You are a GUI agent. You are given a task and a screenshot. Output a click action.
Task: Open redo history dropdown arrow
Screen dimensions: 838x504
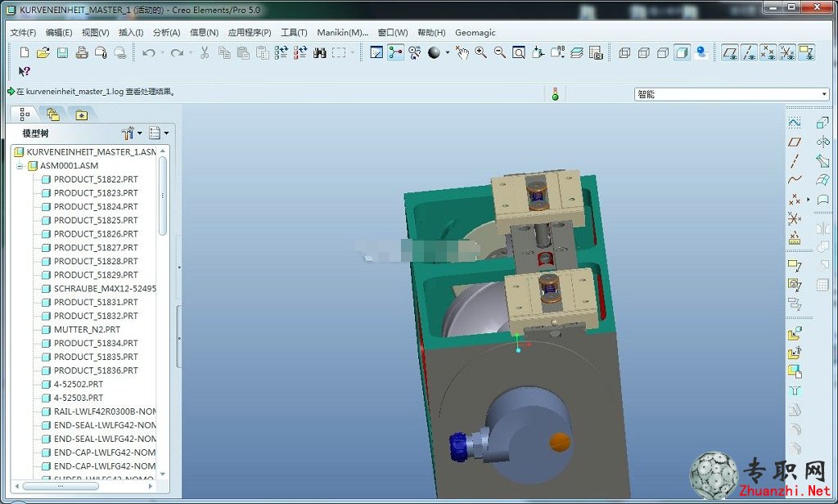click(x=190, y=52)
